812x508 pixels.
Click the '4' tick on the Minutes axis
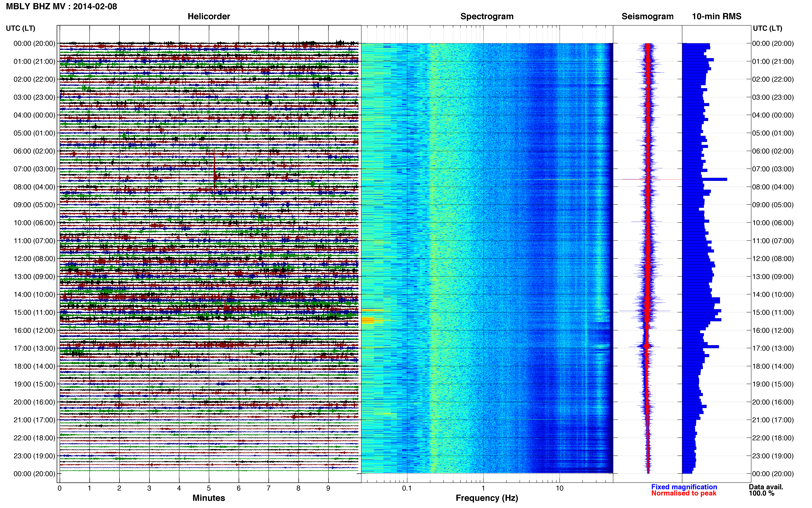pos(179,488)
